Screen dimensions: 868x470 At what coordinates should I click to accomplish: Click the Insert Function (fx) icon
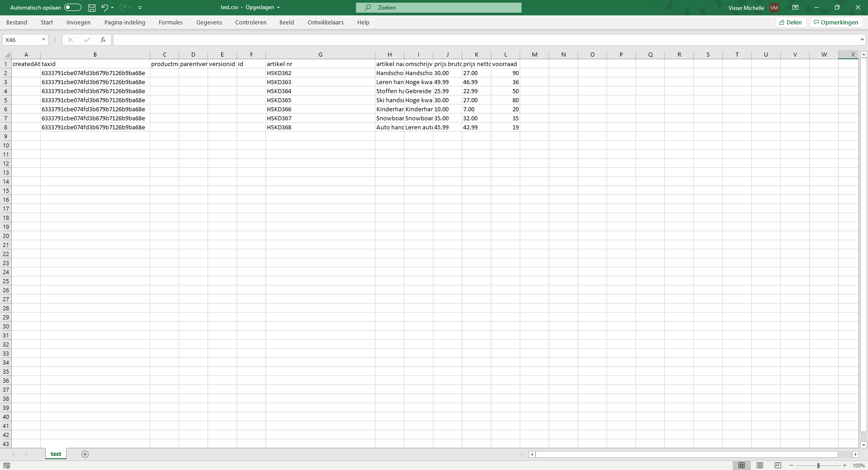coord(103,40)
